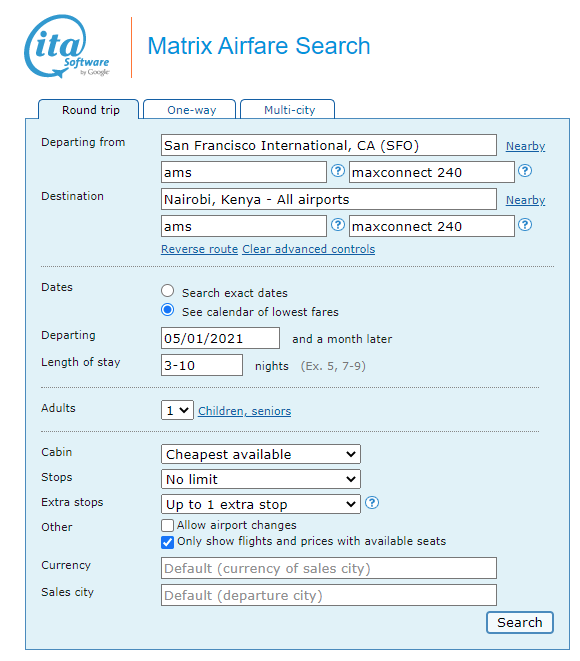Click the Search button
Viewport: 580px width, 661px height.
pos(520,622)
